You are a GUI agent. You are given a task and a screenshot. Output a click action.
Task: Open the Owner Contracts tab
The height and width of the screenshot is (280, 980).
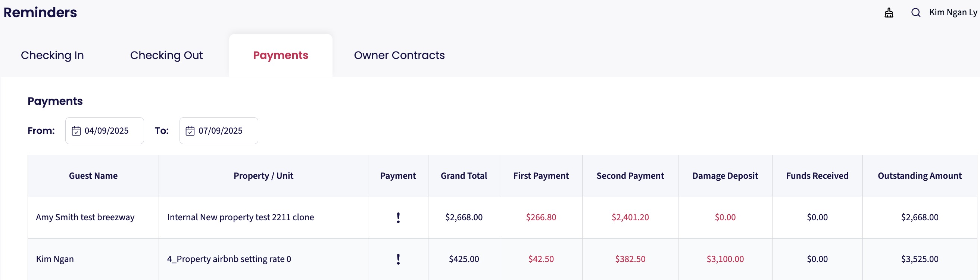pyautogui.click(x=399, y=56)
